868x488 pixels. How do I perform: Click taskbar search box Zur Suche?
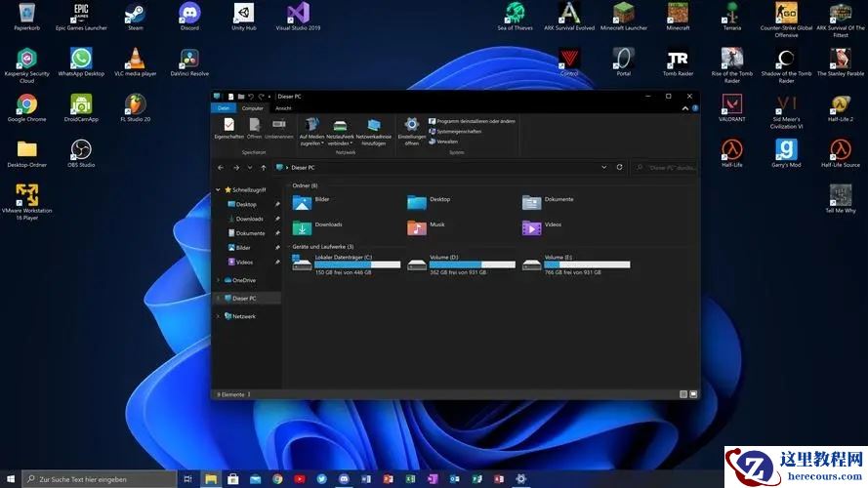(x=100, y=479)
